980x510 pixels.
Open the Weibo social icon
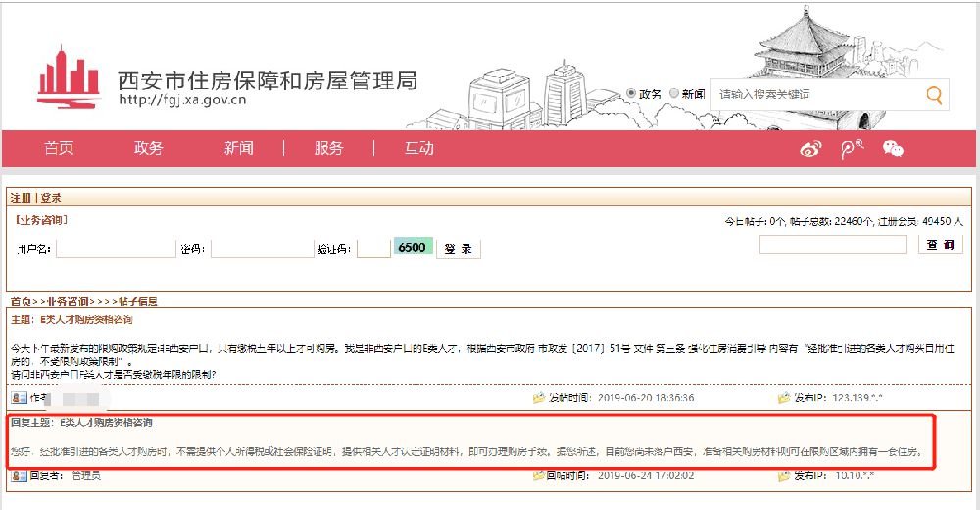pyautogui.click(x=809, y=149)
